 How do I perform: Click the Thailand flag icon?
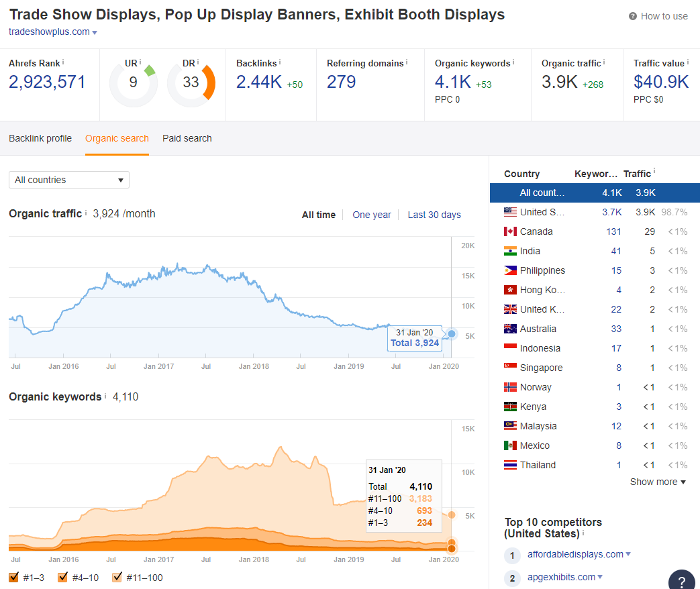point(510,465)
